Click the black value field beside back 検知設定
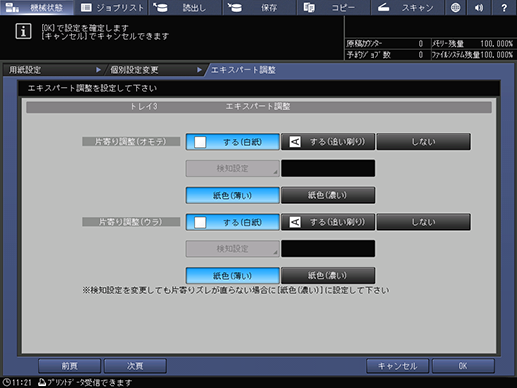The height and width of the screenshot is (388, 517). click(x=328, y=249)
